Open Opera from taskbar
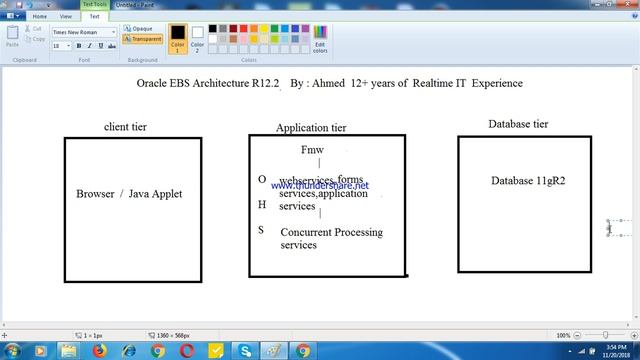640x360 pixels. pyautogui.click(x=187, y=351)
